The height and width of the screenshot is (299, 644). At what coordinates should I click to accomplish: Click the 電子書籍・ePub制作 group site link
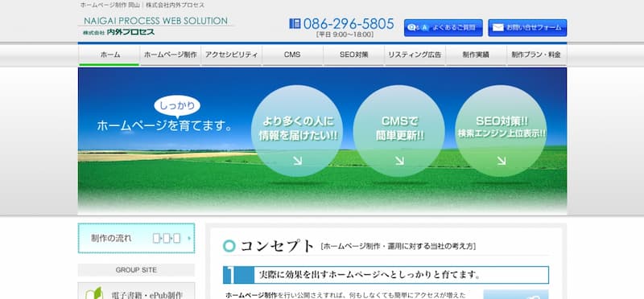click(x=136, y=291)
